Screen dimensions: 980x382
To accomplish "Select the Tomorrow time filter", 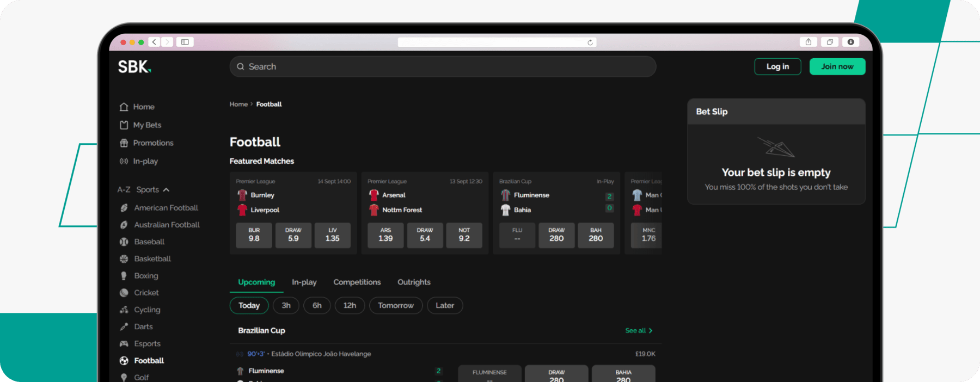I will pyautogui.click(x=396, y=305).
